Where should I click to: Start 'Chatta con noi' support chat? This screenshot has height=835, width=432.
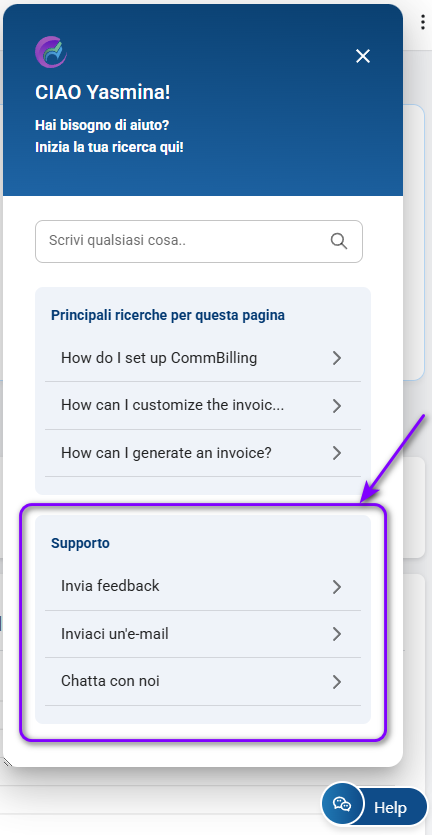202,681
